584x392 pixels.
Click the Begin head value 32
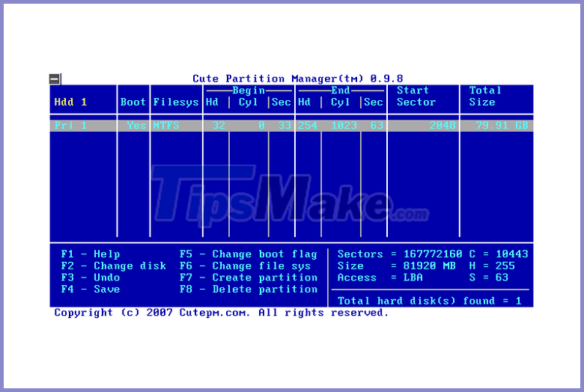(x=219, y=126)
